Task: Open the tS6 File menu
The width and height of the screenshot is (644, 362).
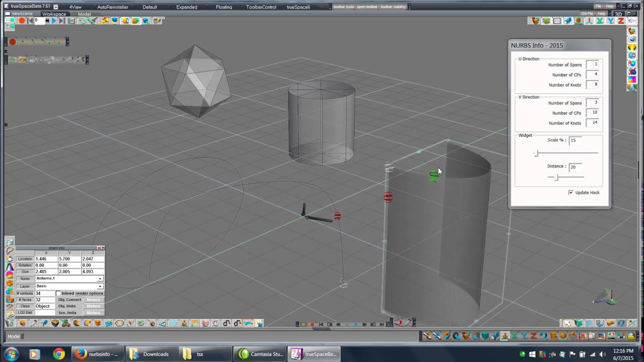Action: click(587, 14)
